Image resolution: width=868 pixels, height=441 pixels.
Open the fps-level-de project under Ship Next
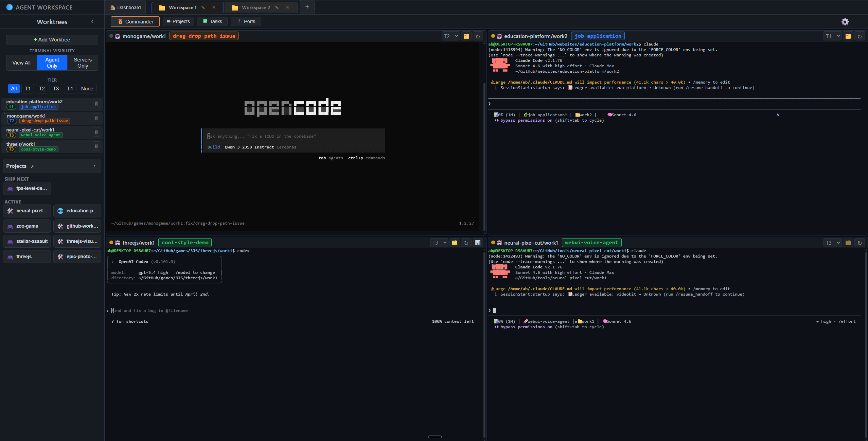[x=27, y=188]
